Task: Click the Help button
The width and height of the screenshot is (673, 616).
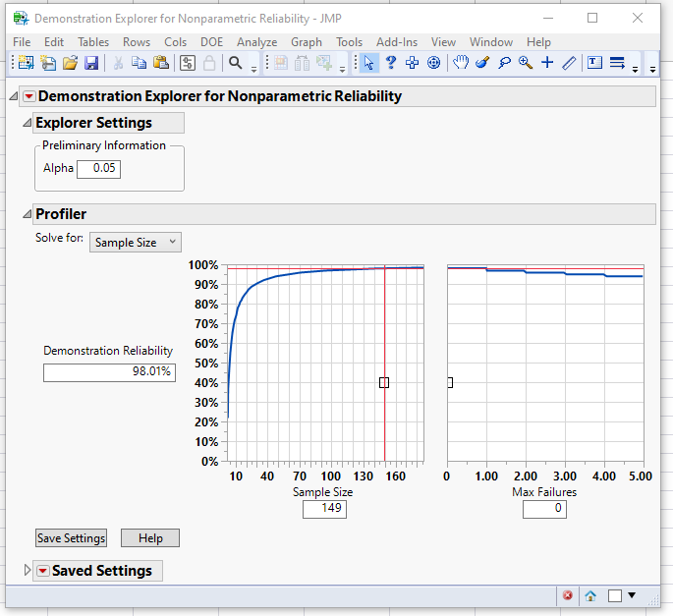Action: (150, 538)
